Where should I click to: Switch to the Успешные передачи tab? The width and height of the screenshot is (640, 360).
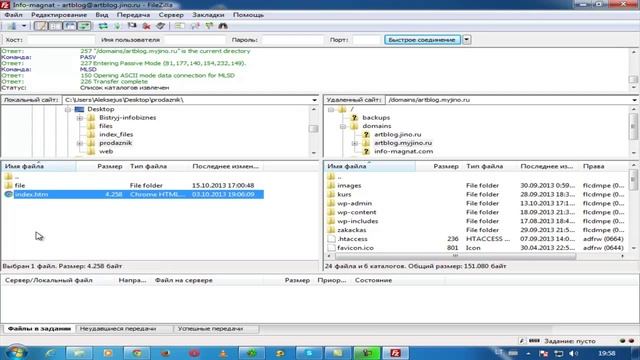[x=210, y=329]
